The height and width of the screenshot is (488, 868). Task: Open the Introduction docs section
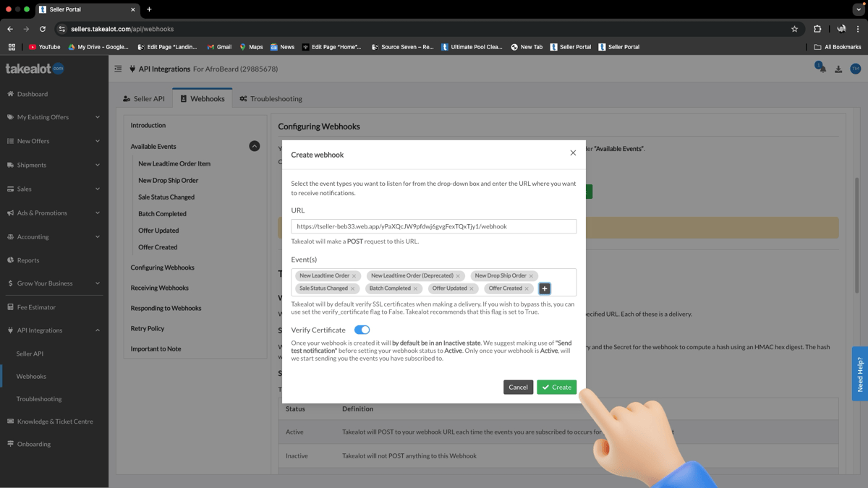(x=148, y=125)
